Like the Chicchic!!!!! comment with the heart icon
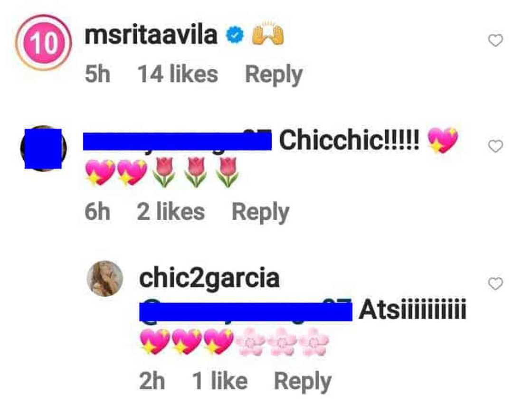532x414 pixels. click(495, 146)
